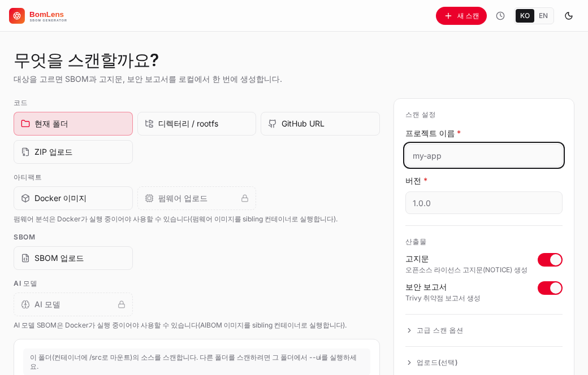Select 디렉터리 / rootfs scan target
588x375 pixels.
[x=197, y=124]
